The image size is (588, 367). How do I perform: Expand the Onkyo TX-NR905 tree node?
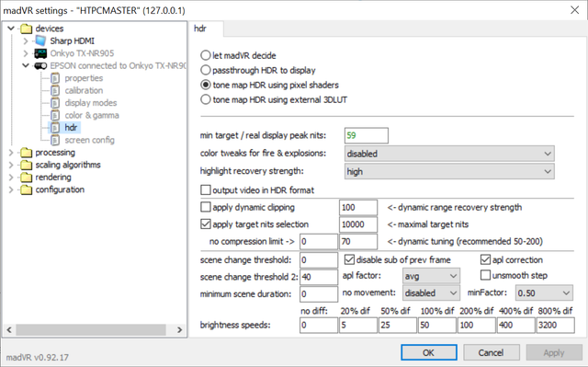point(25,53)
